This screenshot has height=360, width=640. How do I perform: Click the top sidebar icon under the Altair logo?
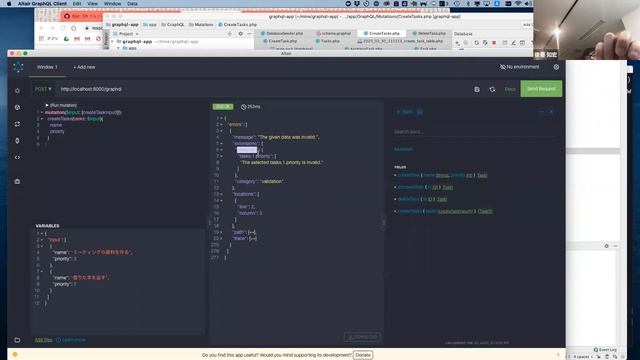17,91
